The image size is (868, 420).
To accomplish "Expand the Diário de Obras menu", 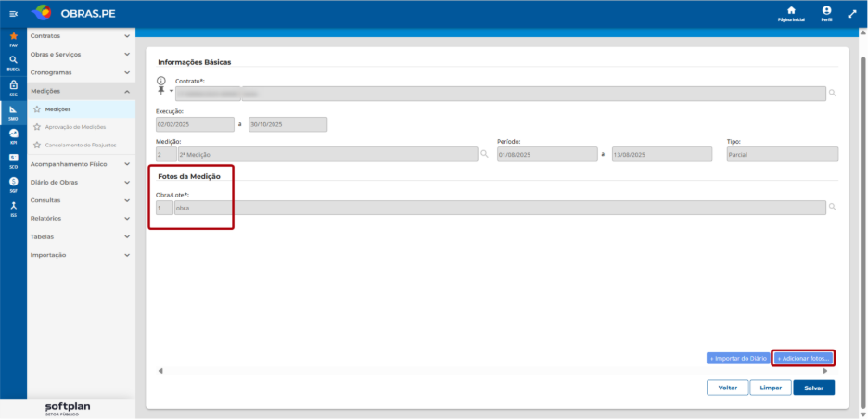I will pos(81,182).
